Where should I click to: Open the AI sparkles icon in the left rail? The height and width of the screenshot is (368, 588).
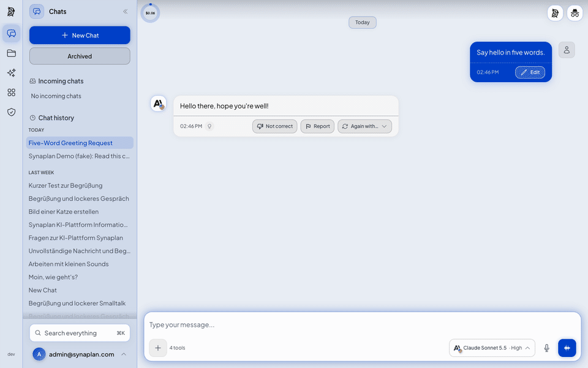(x=11, y=72)
